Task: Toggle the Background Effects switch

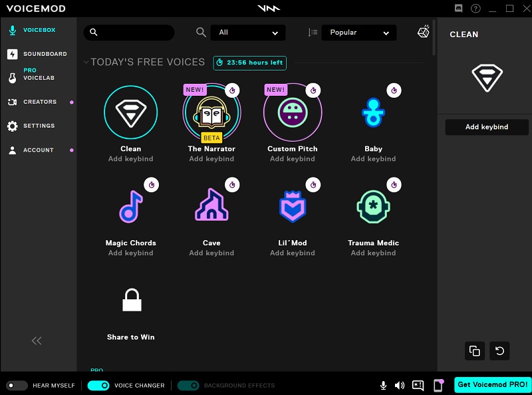Action: pos(188,386)
